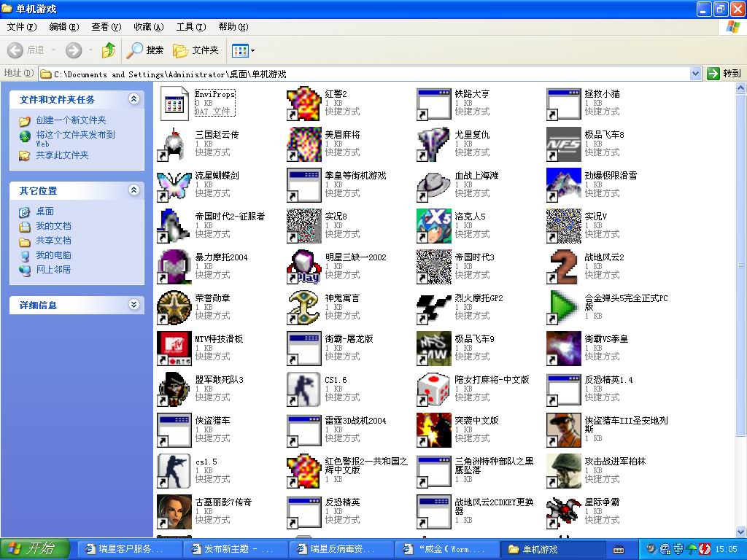
Task: Select the 陪女打麻将-中文版 dice icon
Action: point(433,389)
